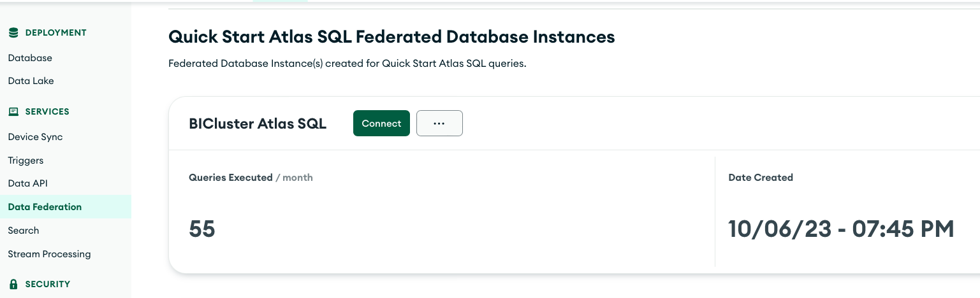Click the Deployment database stack icon
The width and height of the screenshot is (980, 298).
click(13, 32)
